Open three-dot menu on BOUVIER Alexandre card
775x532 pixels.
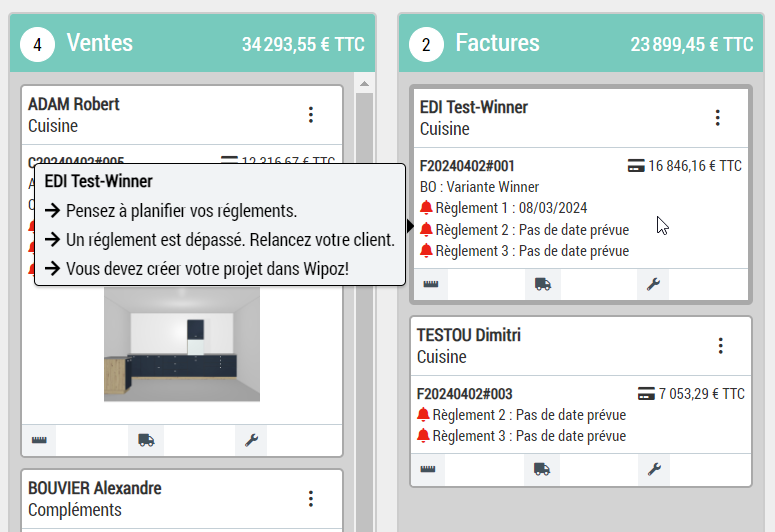[x=311, y=498]
